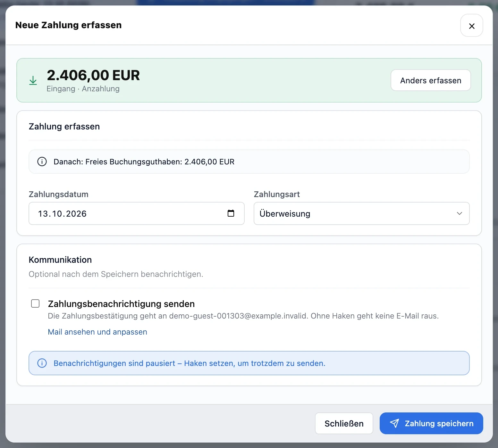Click the Danach: Freies Buchungsguthaben info text
Viewport: 498px width, 448px height.
coord(144,162)
